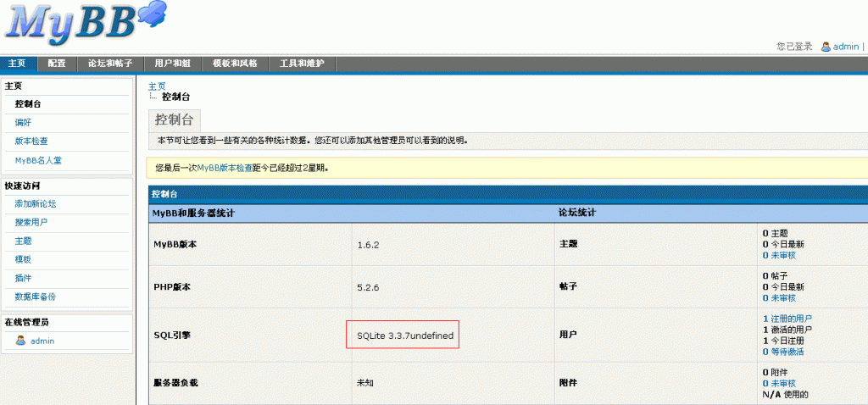Click the admin user icon in header
Screen dimensions: 868x405
click(826, 47)
